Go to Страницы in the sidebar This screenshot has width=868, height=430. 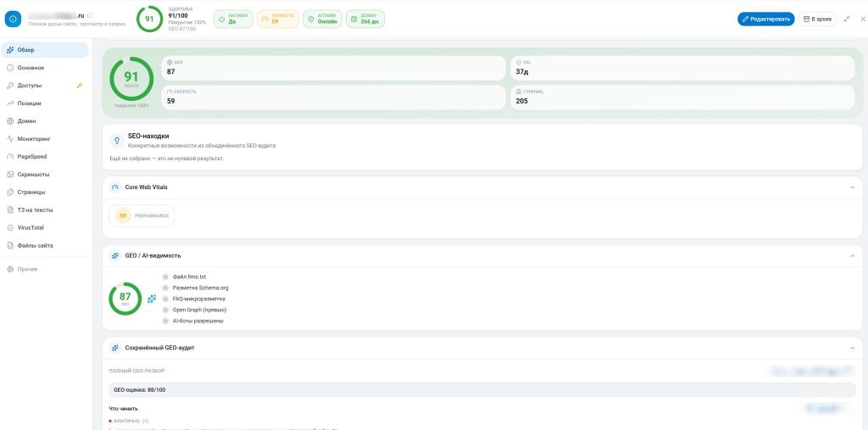(45, 193)
